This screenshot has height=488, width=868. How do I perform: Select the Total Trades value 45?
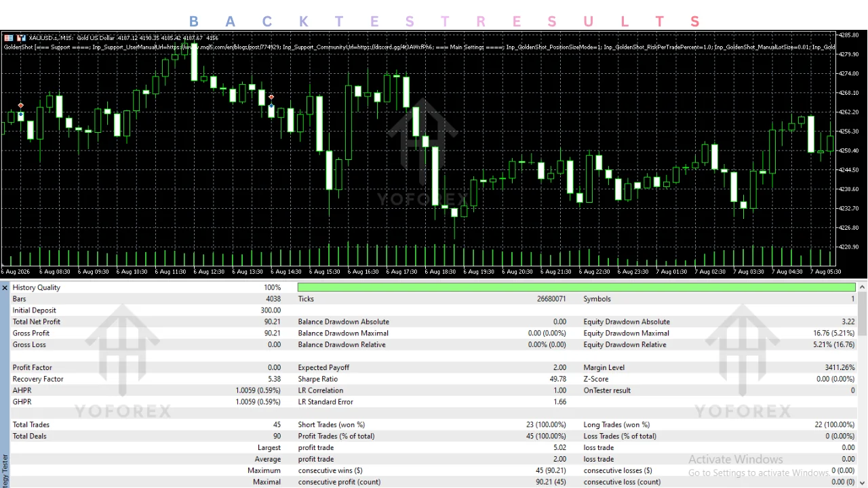[277, 425]
